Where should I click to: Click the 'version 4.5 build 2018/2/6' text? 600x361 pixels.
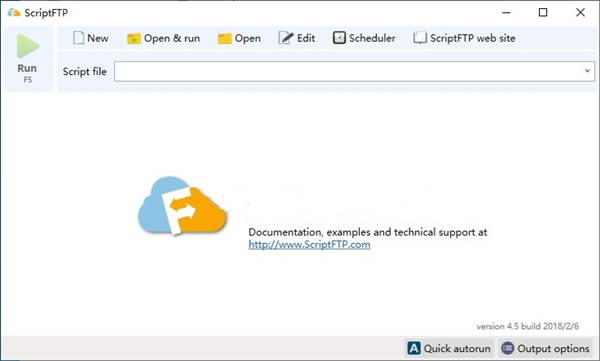pyautogui.click(x=527, y=326)
